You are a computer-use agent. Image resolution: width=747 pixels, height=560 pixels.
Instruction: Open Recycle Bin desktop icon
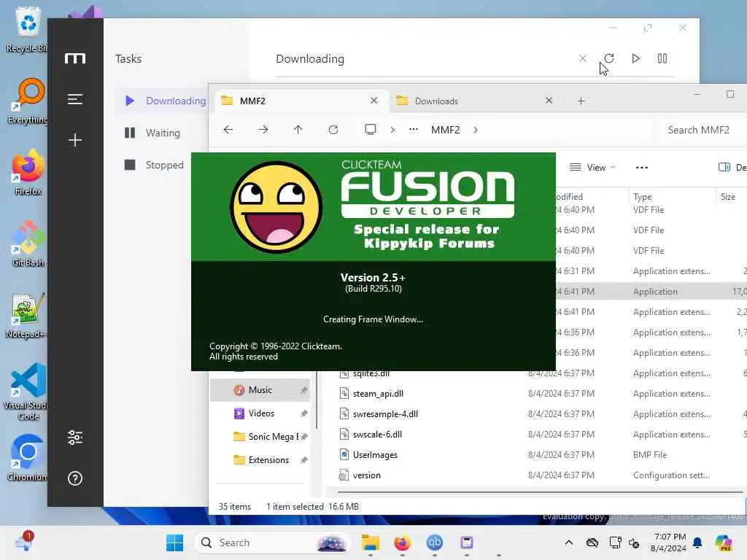pos(28,29)
